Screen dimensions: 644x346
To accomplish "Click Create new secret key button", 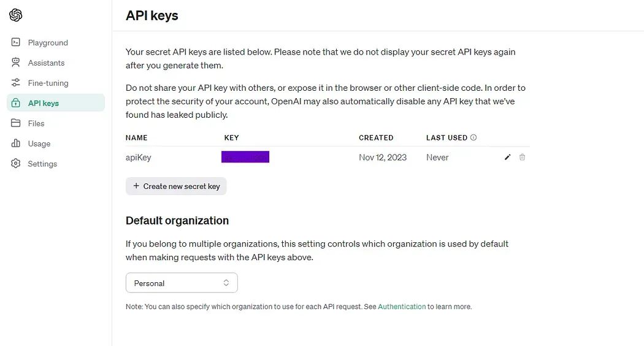I will tap(176, 186).
